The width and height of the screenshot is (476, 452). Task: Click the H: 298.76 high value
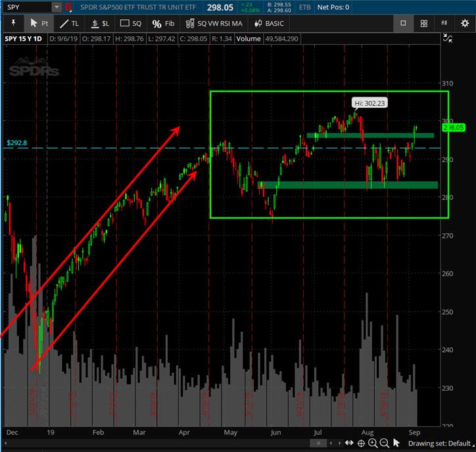[x=130, y=39]
